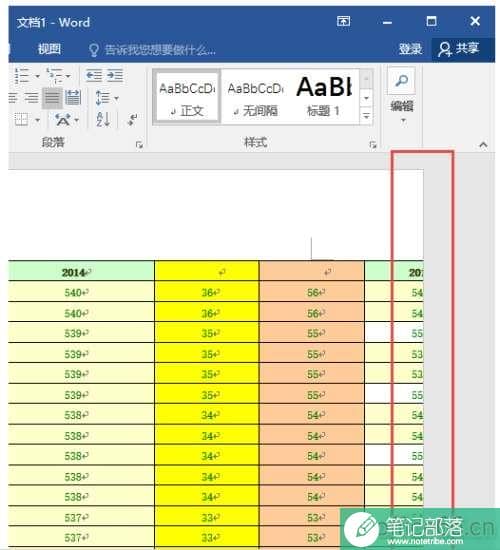Click line spacing icon
The width and height of the screenshot is (500, 550).
[x=102, y=98]
